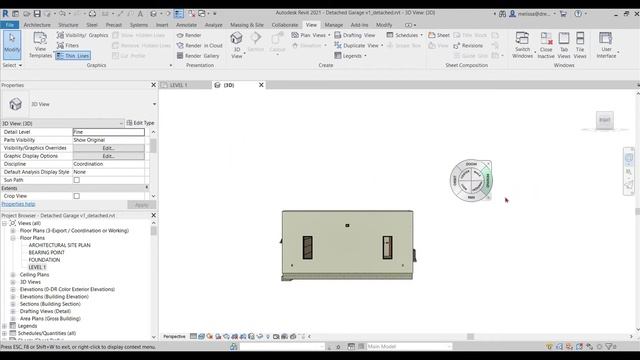The height and width of the screenshot is (360, 640).
Task: Open the Properties help link
Action: click(x=18, y=204)
